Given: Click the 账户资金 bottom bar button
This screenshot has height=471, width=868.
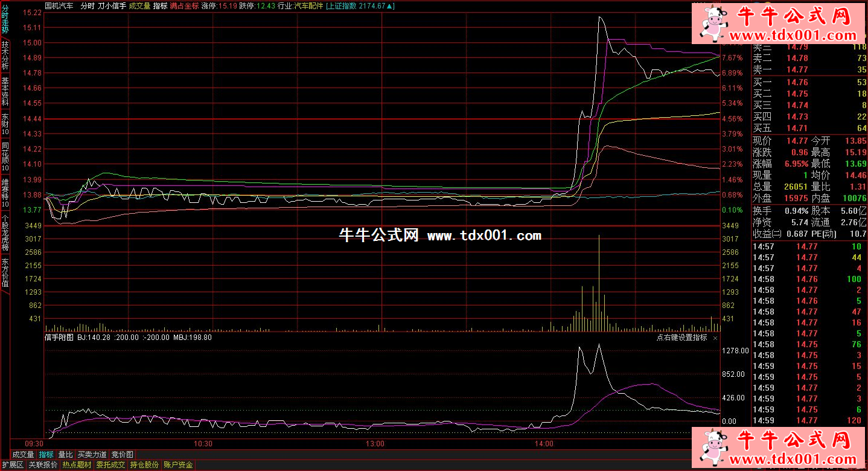Looking at the screenshot, I should (179, 465).
